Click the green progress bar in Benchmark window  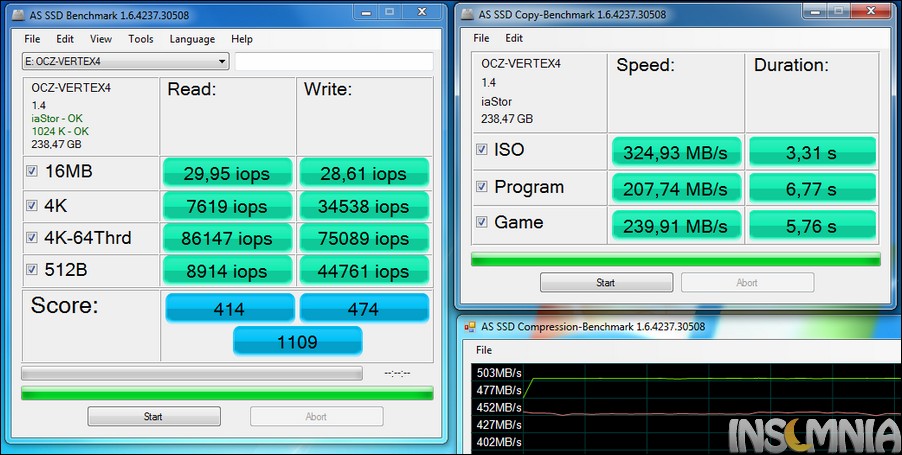point(227,393)
